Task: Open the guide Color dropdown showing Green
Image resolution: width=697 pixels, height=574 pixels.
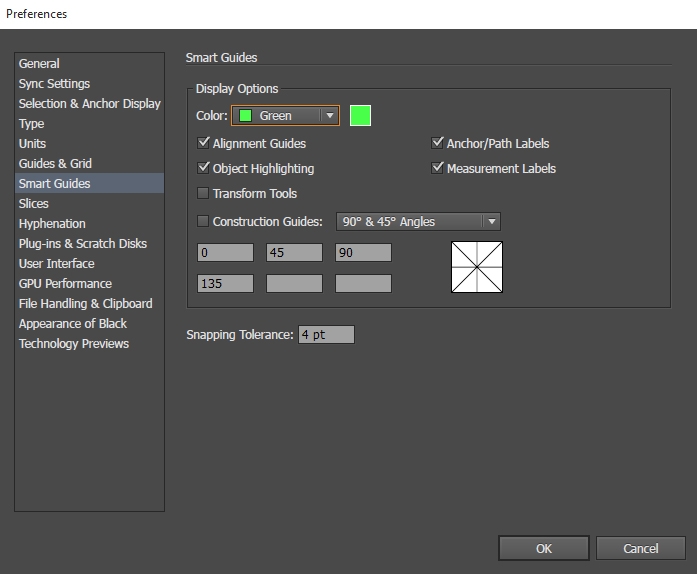Action: pyautogui.click(x=285, y=116)
